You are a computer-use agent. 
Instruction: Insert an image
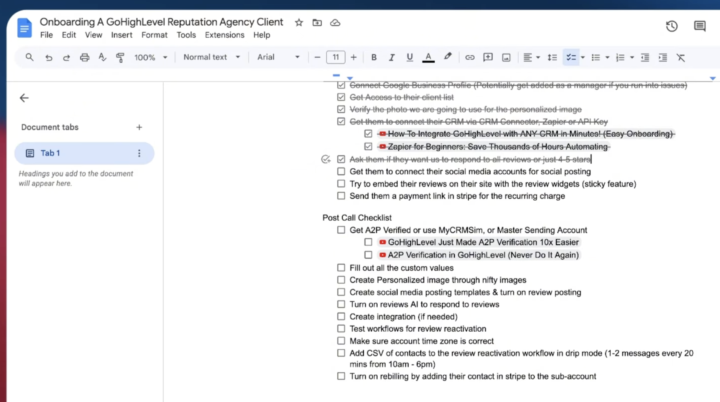pyautogui.click(x=506, y=57)
